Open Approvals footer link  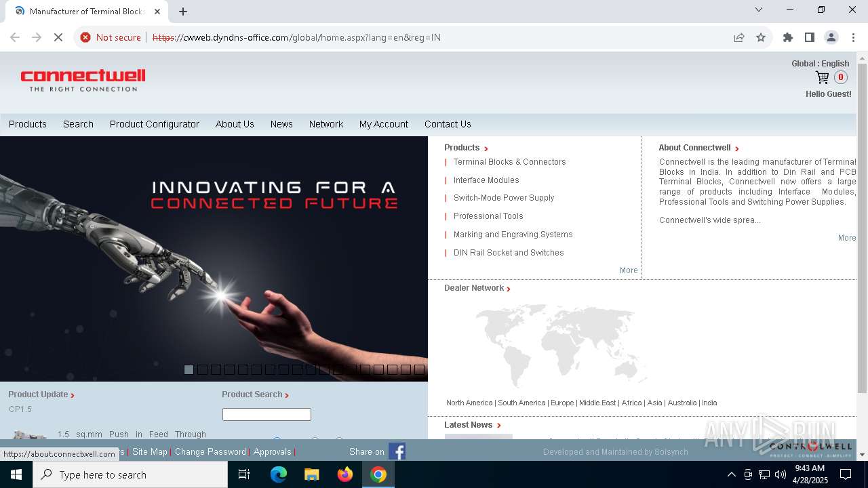272,451
